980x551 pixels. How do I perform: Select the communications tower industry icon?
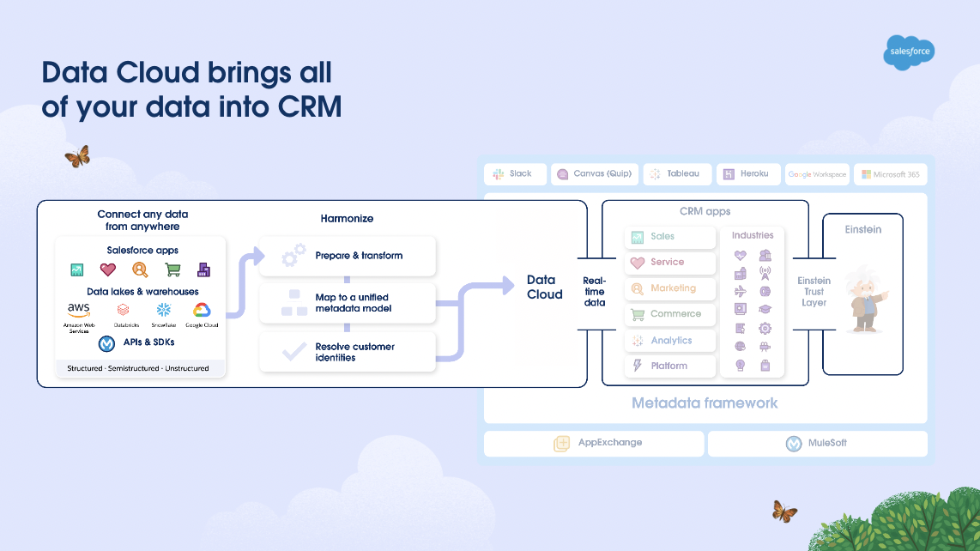click(764, 272)
